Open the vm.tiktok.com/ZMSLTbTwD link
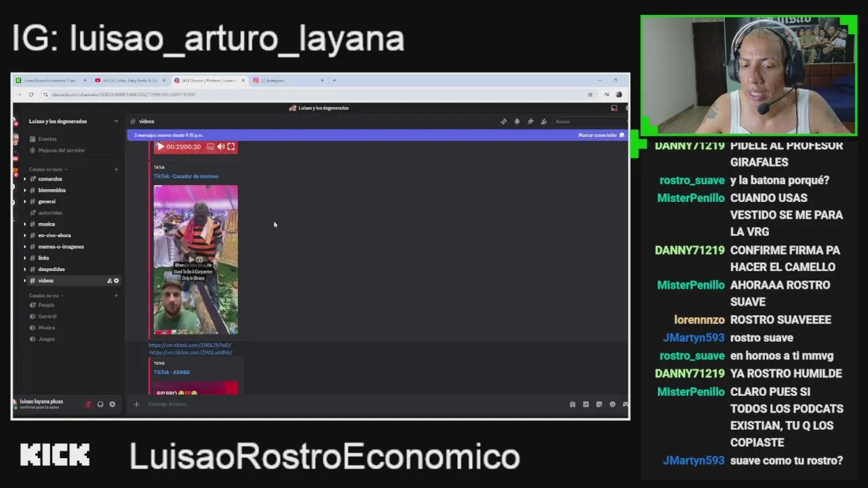This screenshot has height=488, width=868. point(190,346)
